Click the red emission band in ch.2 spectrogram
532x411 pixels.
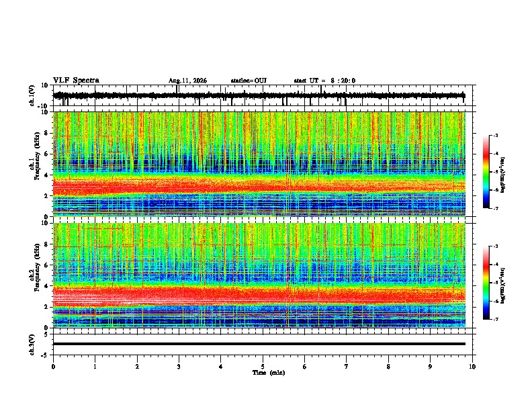259,295
